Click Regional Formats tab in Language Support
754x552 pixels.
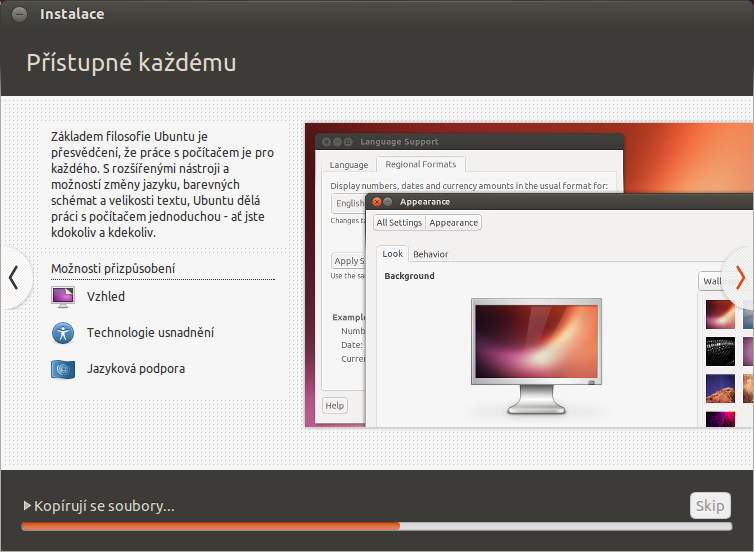pos(421,164)
